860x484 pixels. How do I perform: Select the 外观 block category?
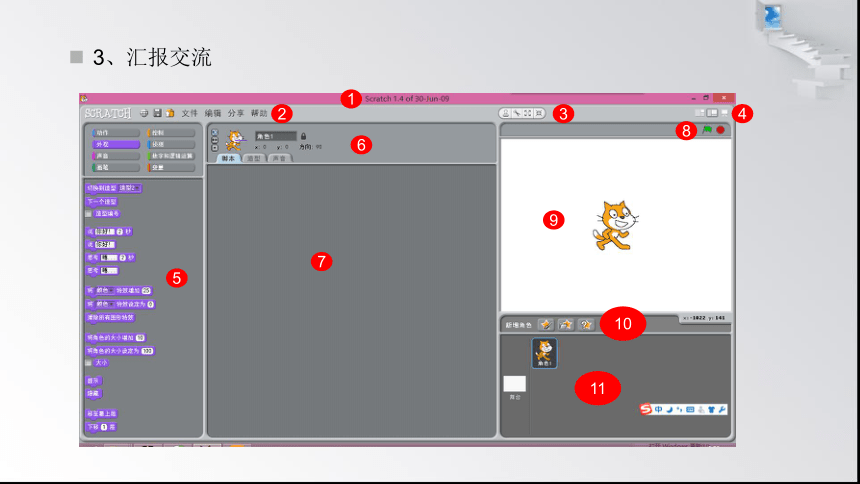116,144
